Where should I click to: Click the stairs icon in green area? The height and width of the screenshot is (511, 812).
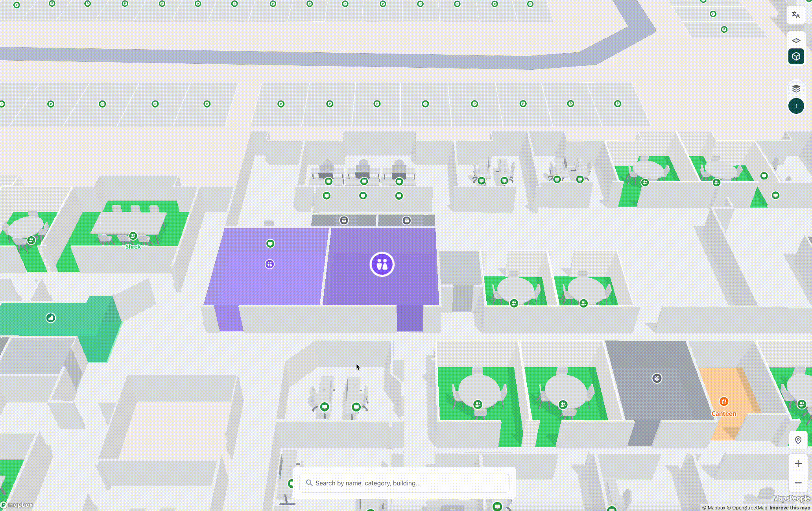(x=51, y=318)
